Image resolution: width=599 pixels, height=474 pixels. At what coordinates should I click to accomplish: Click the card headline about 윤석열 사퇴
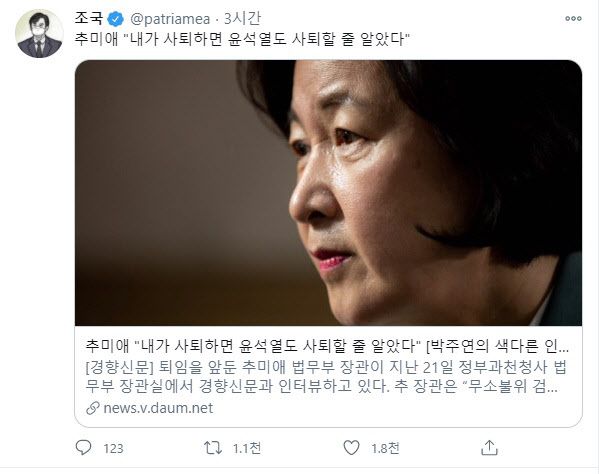tap(327, 346)
